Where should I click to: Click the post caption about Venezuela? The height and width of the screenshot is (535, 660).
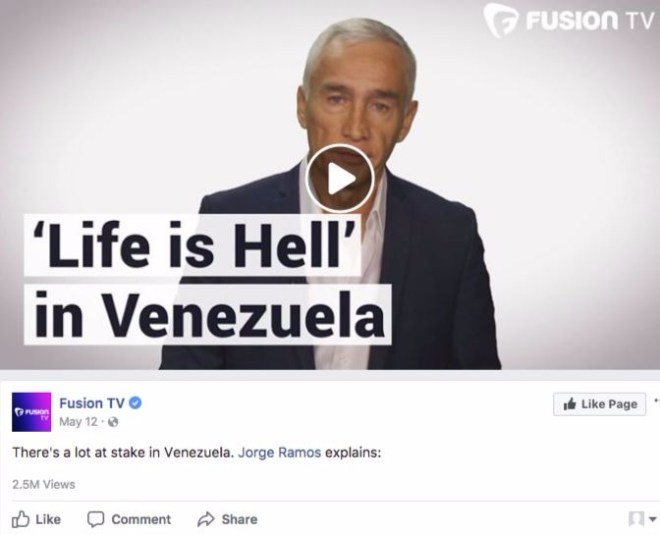(197, 452)
